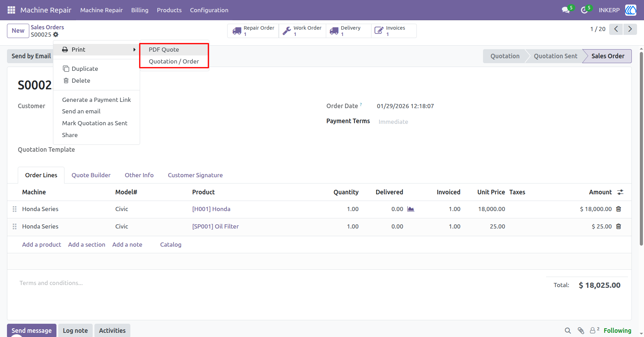Open the conversations chat bubble icon
644x337 pixels.
point(566,10)
